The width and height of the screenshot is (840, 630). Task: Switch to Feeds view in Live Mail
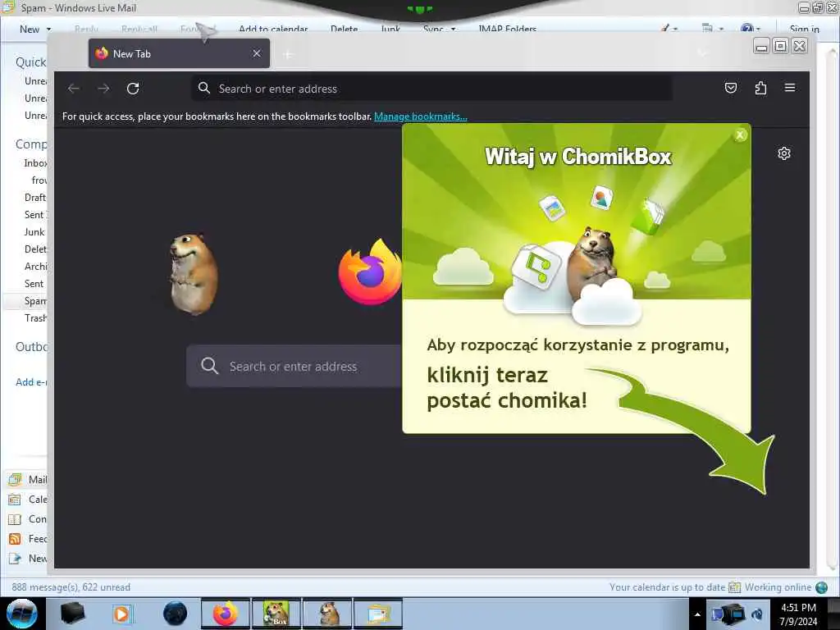(x=28, y=539)
